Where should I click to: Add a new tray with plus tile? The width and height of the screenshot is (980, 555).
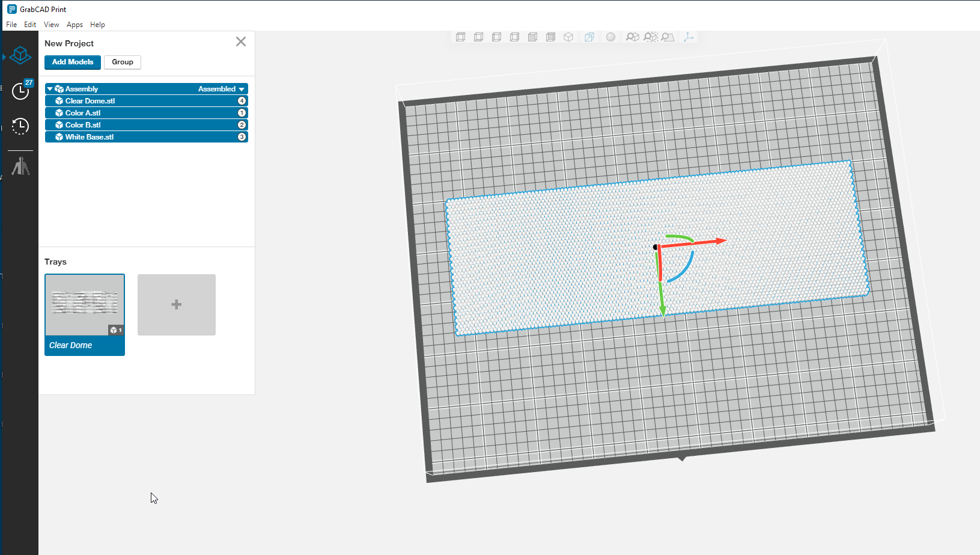click(x=177, y=305)
